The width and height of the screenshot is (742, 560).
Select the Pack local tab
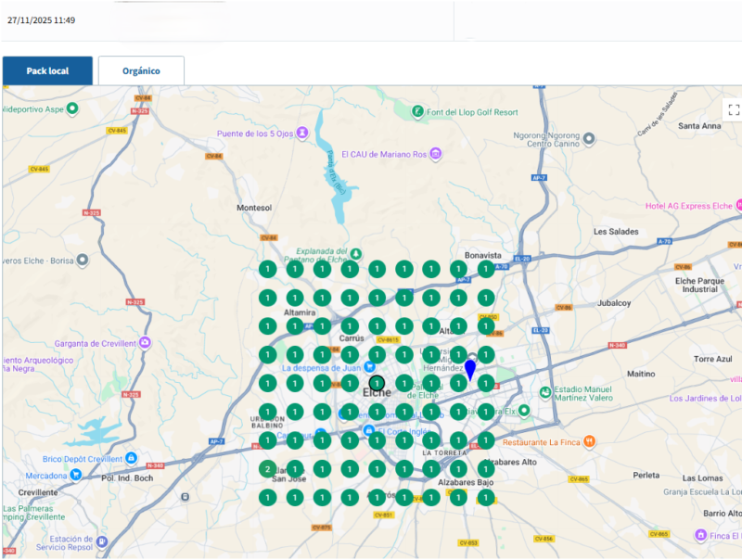coord(47,71)
